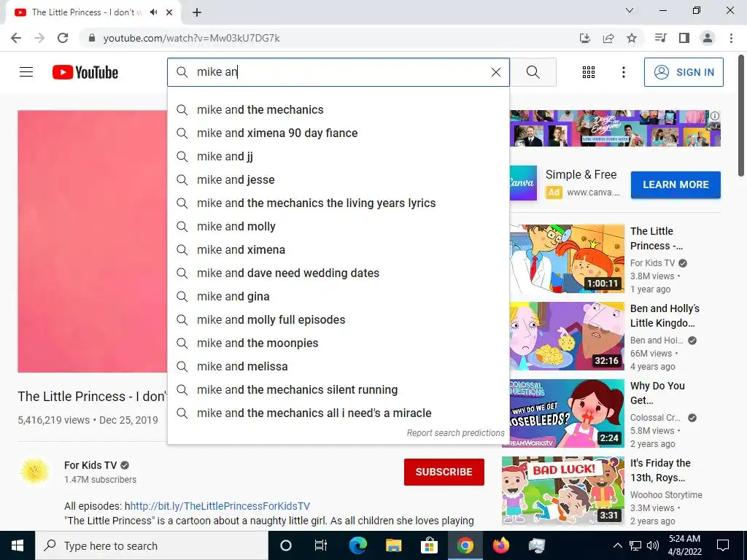Open the YouTube apps grid icon
747x560 pixels.
point(589,72)
